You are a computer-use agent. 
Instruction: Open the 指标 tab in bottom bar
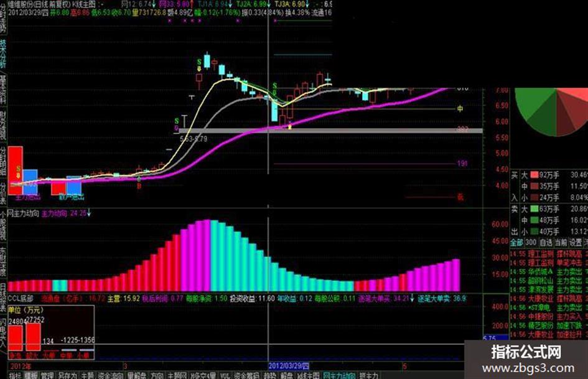pos(16,375)
